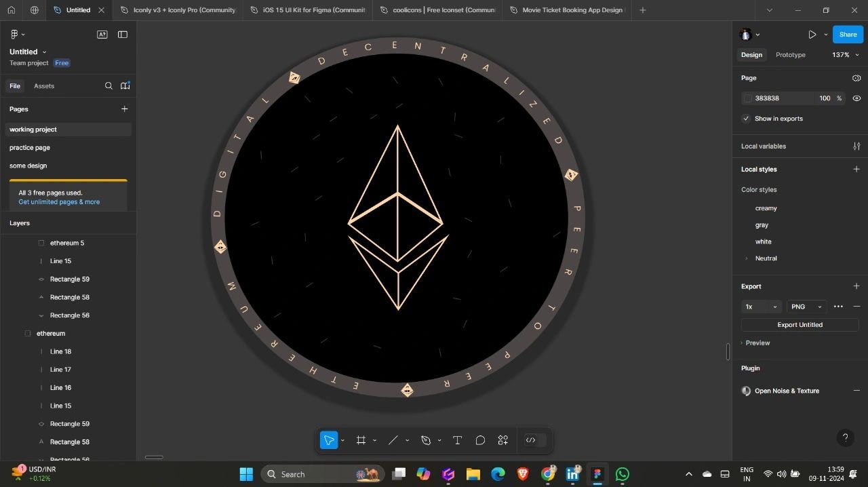Click the page color swatch 383838

[748, 98]
